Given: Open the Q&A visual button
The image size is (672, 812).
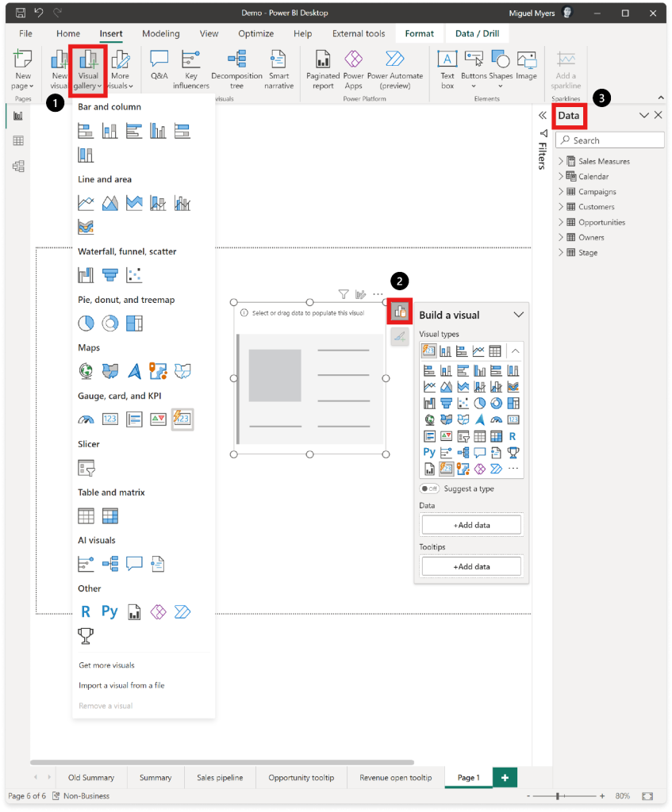Looking at the screenshot, I should tap(159, 66).
